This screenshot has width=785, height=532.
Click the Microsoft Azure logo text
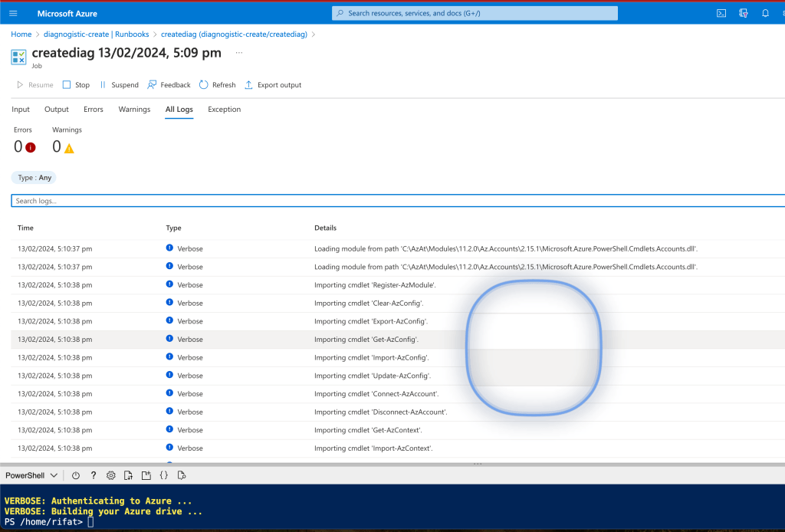click(x=67, y=14)
